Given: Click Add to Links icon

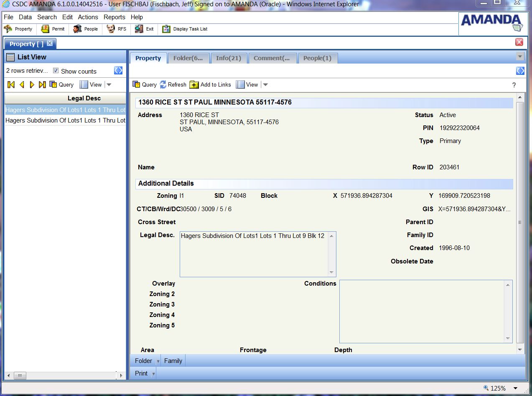Looking at the screenshot, I should coord(194,84).
